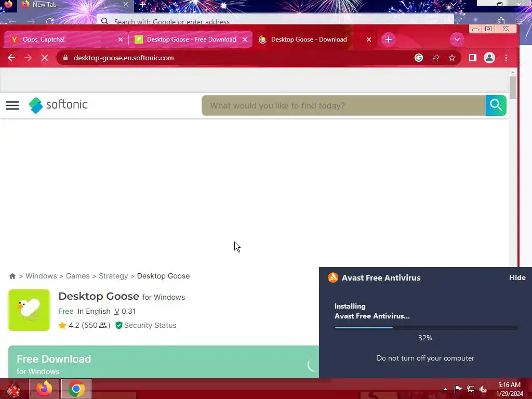Click the V 0.31 version text
The height and width of the screenshot is (399, 532).
(125, 311)
